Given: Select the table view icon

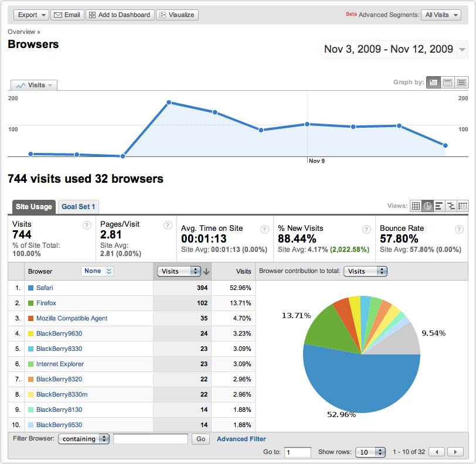Looking at the screenshot, I should 416,206.
